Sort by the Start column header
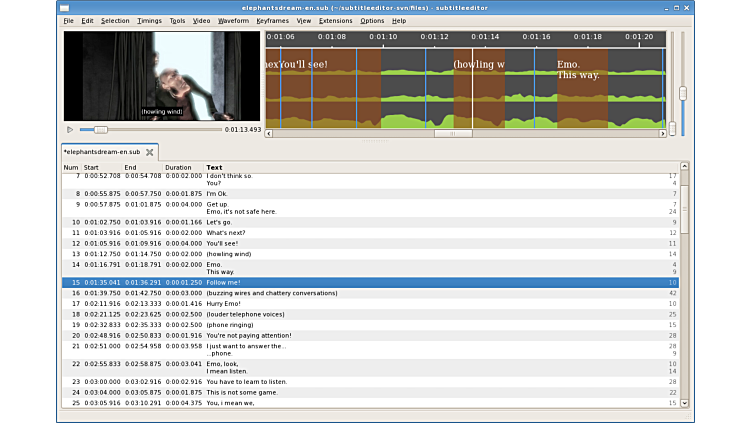Screen dimensions: 752x423 pos(91,167)
